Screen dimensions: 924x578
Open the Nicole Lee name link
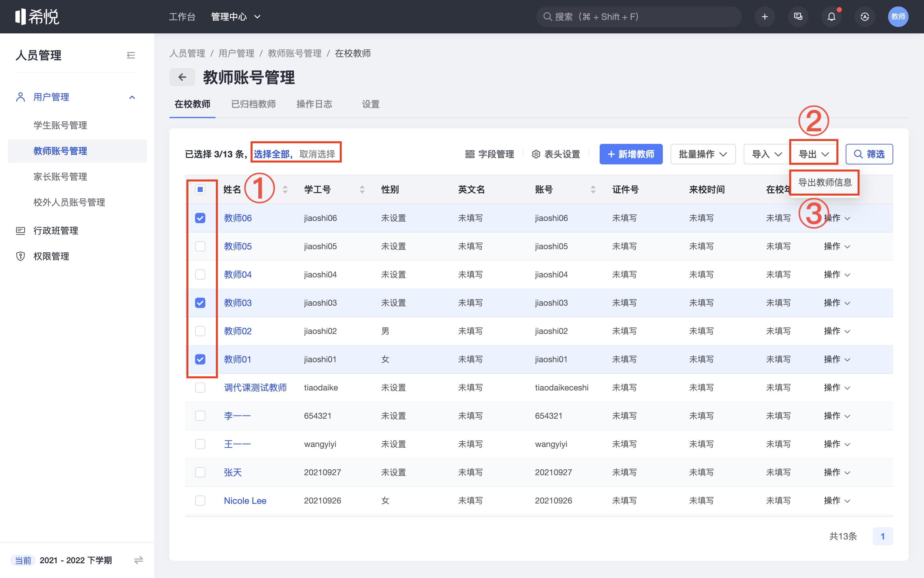(x=245, y=501)
